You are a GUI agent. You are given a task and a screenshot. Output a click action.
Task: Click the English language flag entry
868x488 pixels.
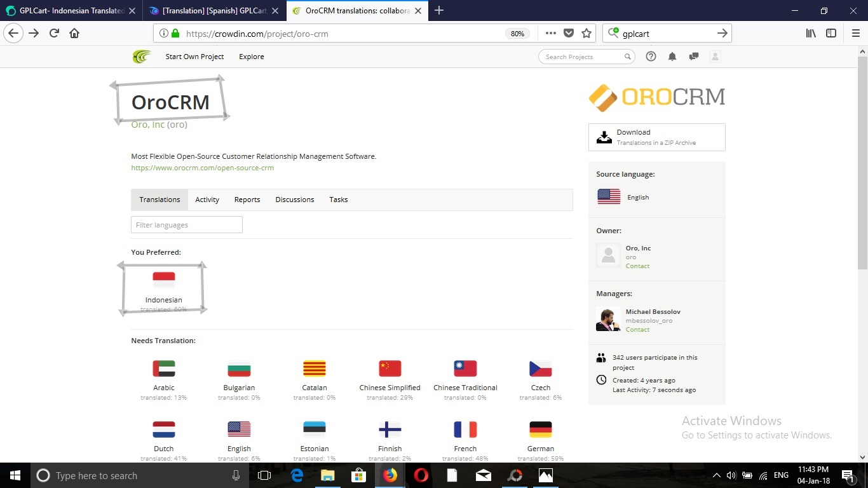click(239, 430)
